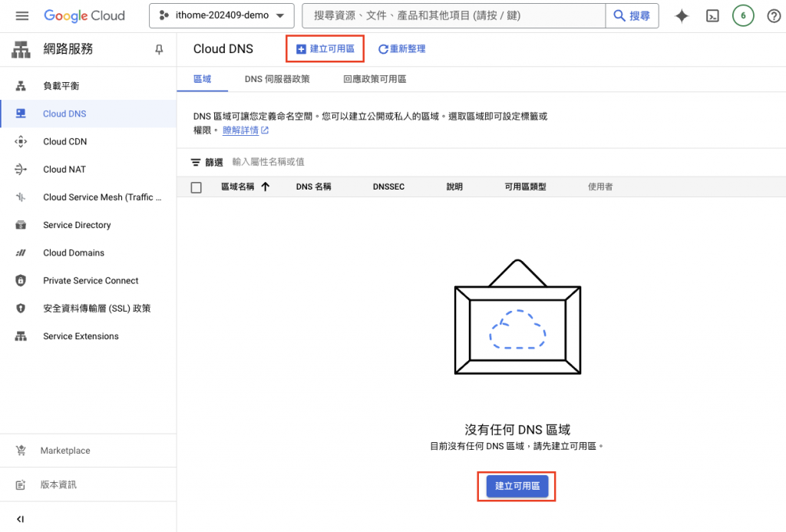
Task: Pin the 網路服務 product with pin icon
Action: click(159, 49)
